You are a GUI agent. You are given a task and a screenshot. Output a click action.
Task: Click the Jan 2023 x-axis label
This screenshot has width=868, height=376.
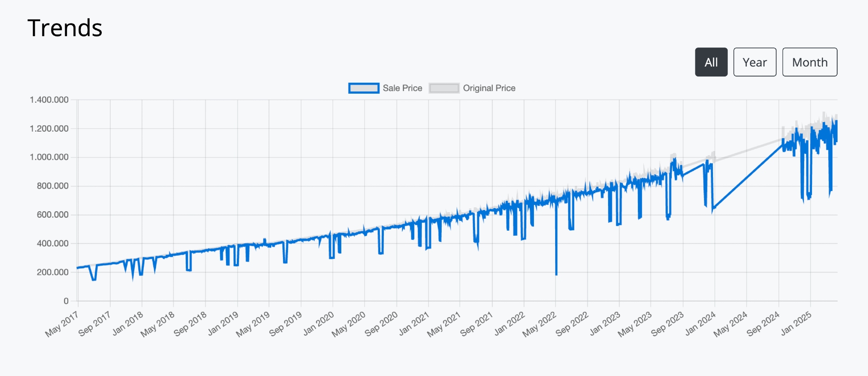pyautogui.click(x=604, y=323)
